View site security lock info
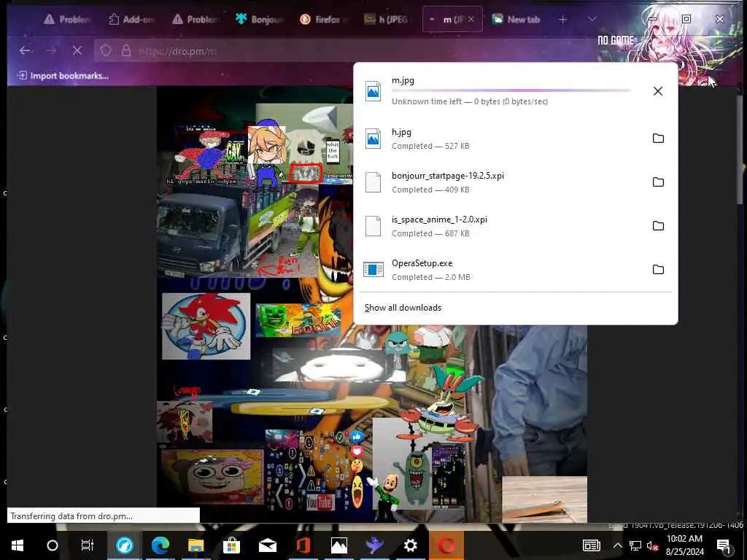 click(126, 50)
